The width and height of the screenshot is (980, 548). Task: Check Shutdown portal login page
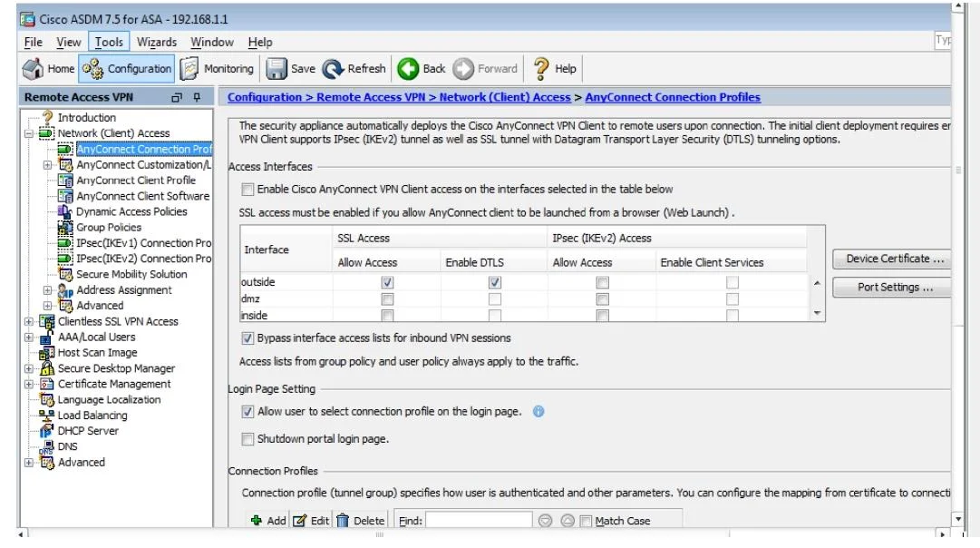point(247,439)
